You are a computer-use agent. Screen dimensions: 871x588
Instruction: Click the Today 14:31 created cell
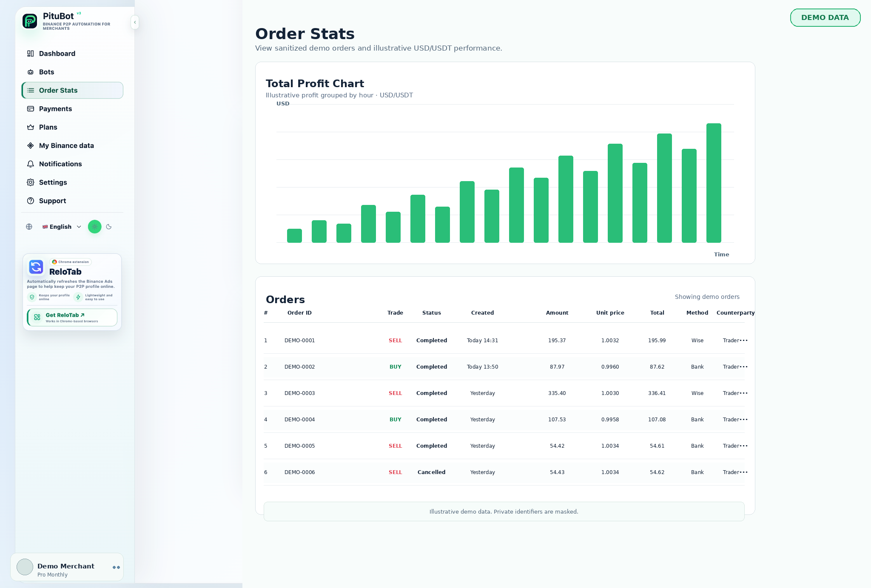point(483,340)
